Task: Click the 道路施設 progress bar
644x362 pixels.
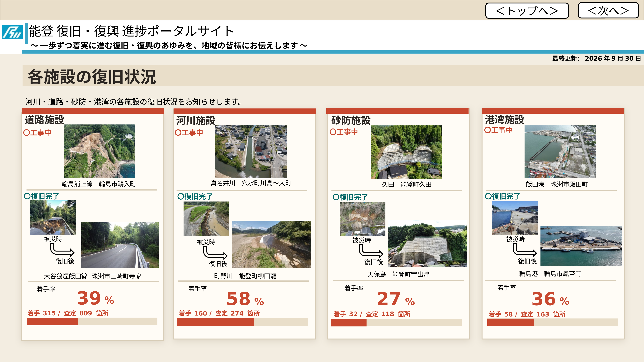Action: click(x=92, y=321)
